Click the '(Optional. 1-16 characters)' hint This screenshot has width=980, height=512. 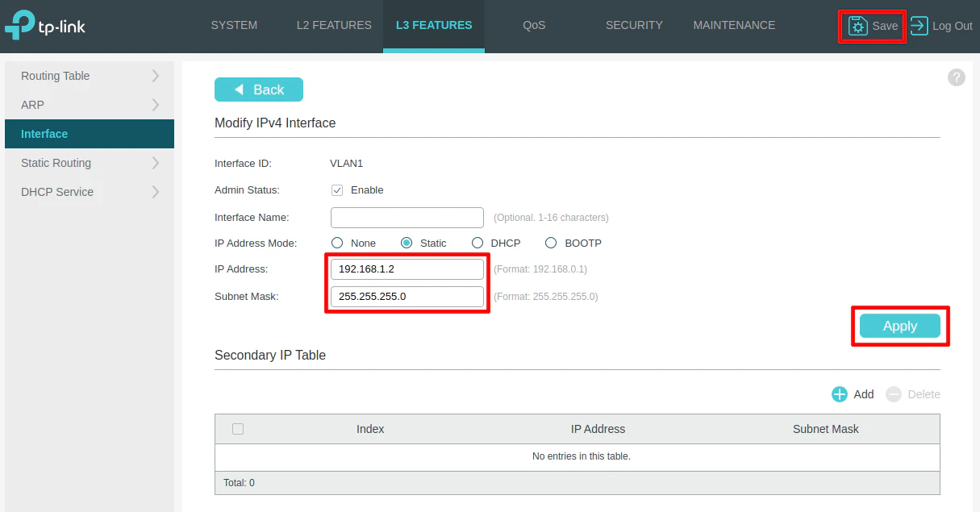coord(551,218)
